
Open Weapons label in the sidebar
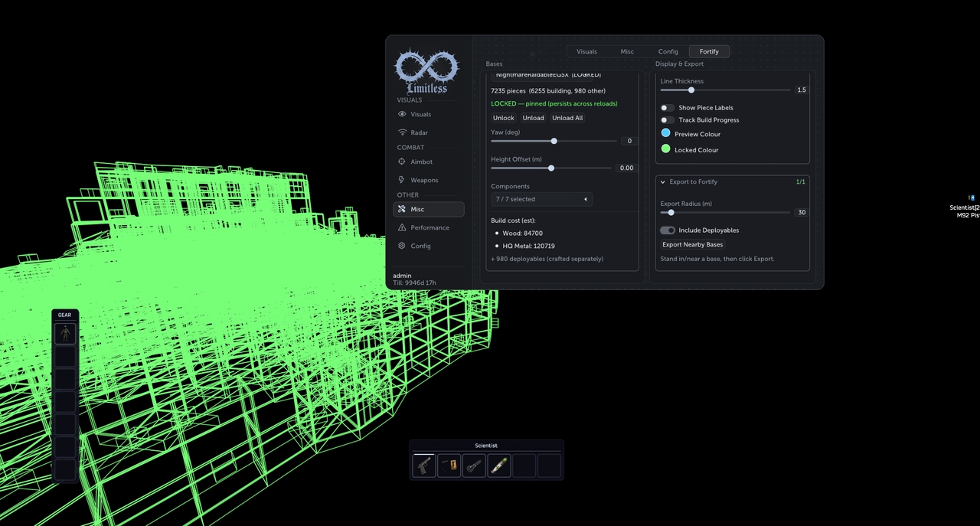[424, 180]
